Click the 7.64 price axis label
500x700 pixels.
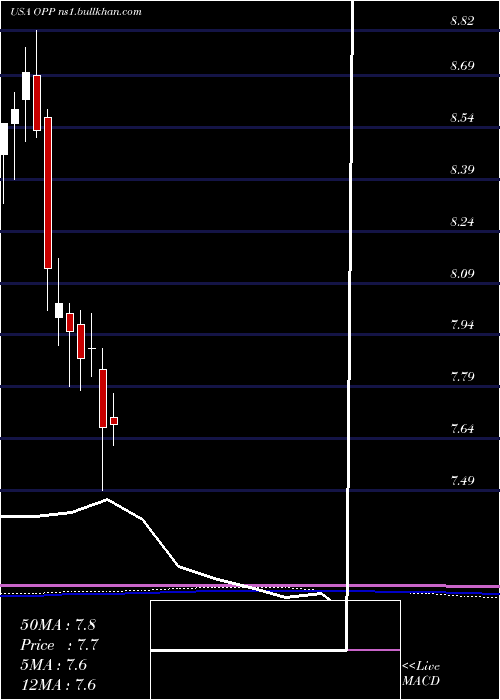pos(462,429)
